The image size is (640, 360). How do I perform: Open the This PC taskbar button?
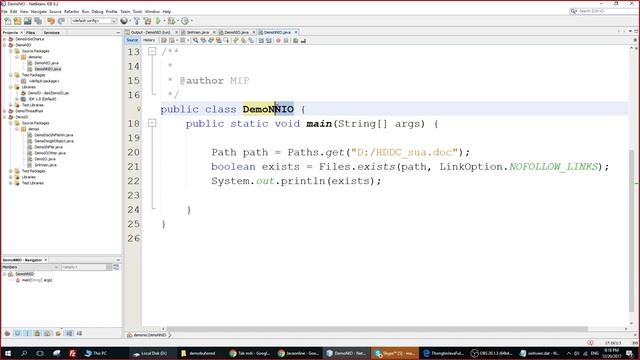(x=96, y=353)
